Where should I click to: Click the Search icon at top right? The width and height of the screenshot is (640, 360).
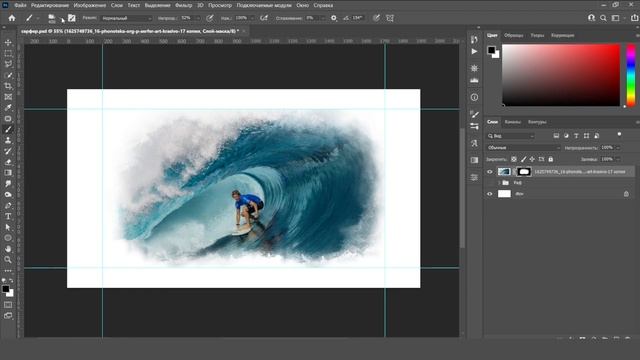click(x=603, y=18)
